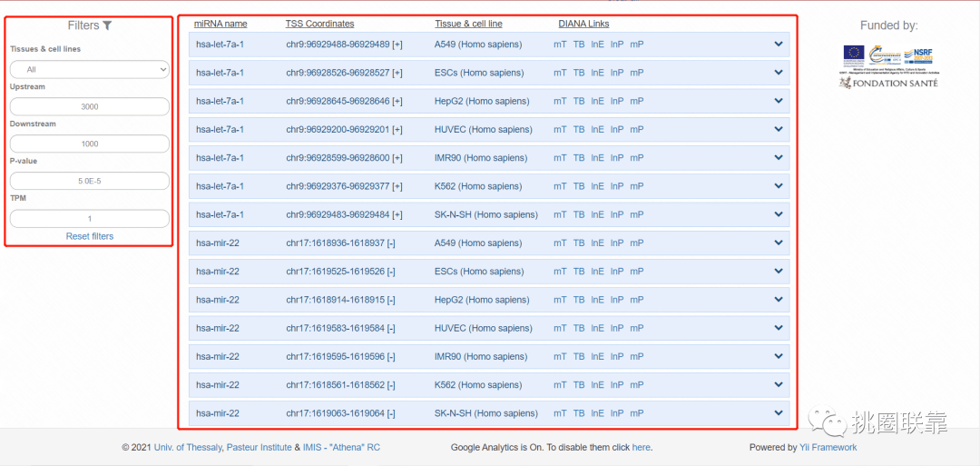The width and height of the screenshot is (980, 466).
Task: Open the Yii Framework footer link
Action: [828, 447]
